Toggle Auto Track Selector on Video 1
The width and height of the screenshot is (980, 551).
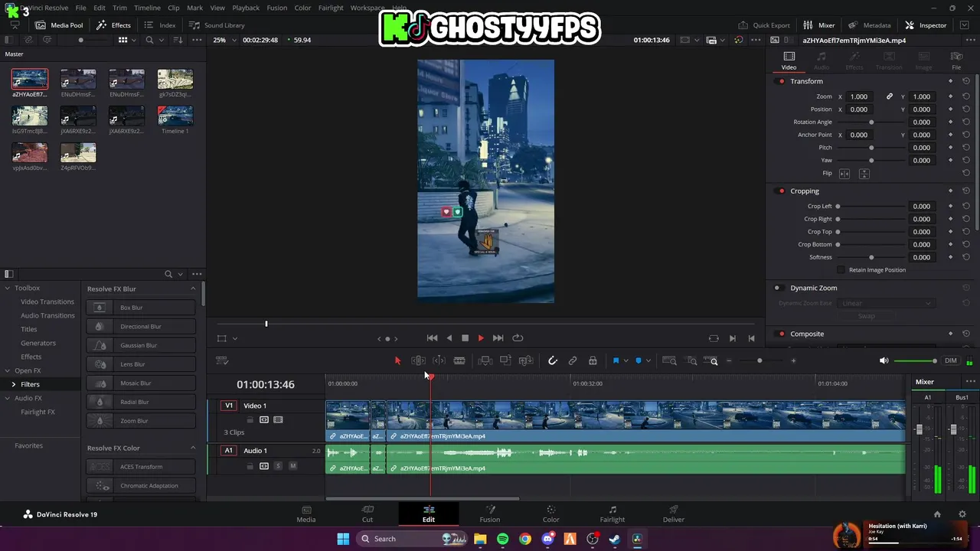(x=264, y=420)
